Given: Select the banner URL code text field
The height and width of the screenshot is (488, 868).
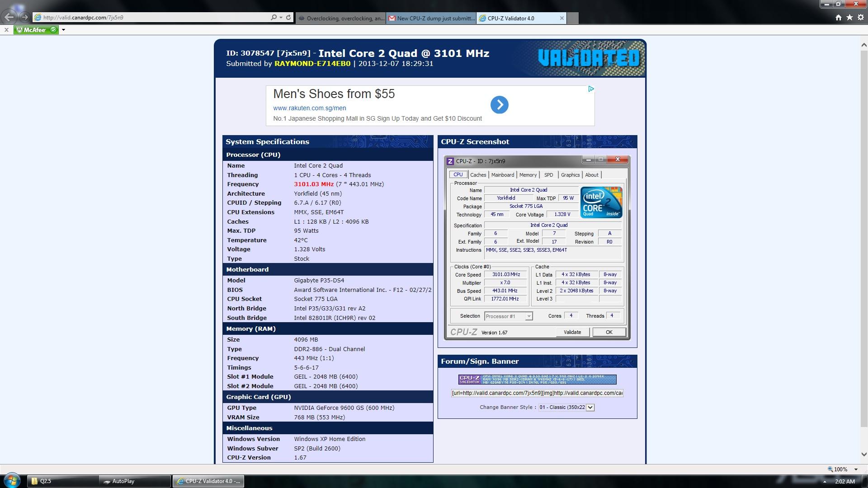Looking at the screenshot, I should click(x=537, y=393).
